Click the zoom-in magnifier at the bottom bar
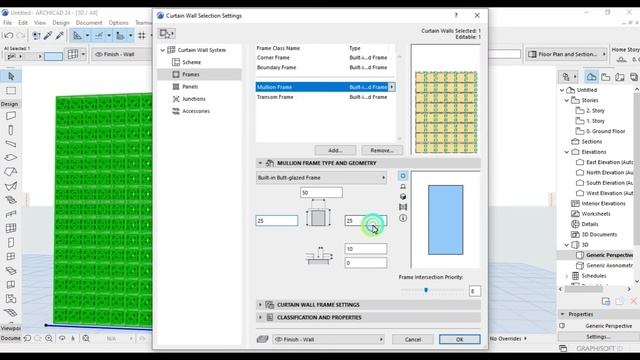The width and height of the screenshot is (640, 360). click(x=49, y=338)
